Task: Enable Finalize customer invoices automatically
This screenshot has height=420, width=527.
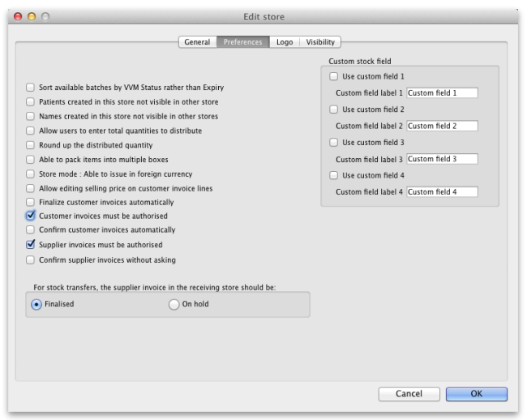Action: pos(31,202)
